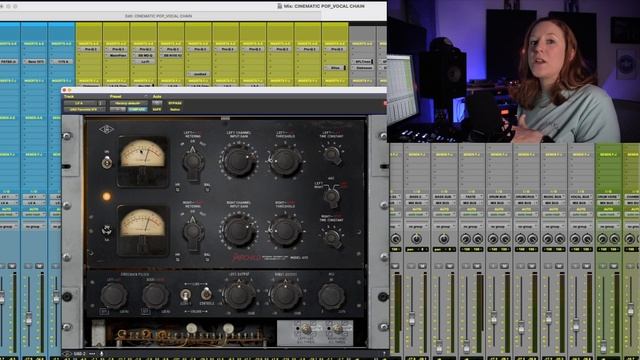Viewport: 640px width, 360px height.
Task: Solo the DRUM BUS track
Action: click(493, 266)
